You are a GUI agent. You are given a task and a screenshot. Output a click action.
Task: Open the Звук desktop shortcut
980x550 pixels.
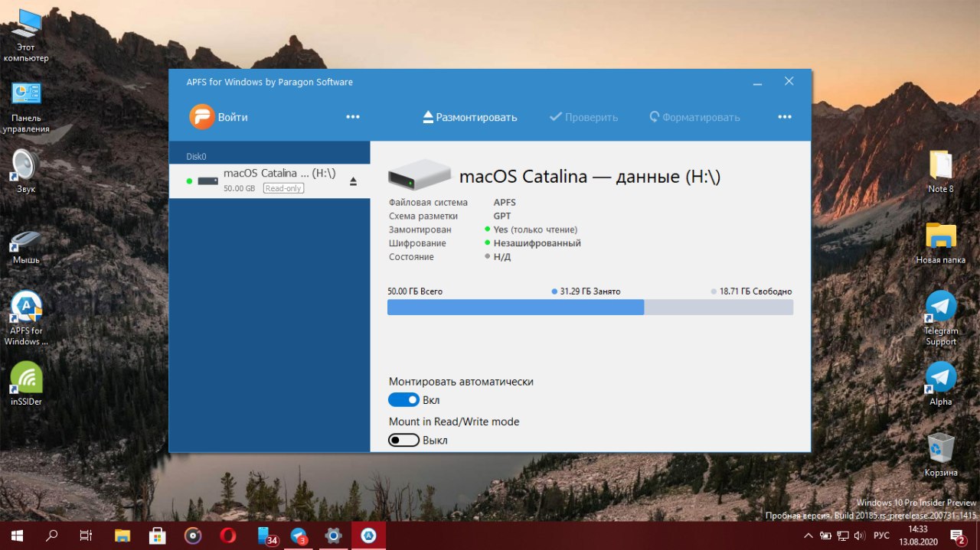click(26, 172)
